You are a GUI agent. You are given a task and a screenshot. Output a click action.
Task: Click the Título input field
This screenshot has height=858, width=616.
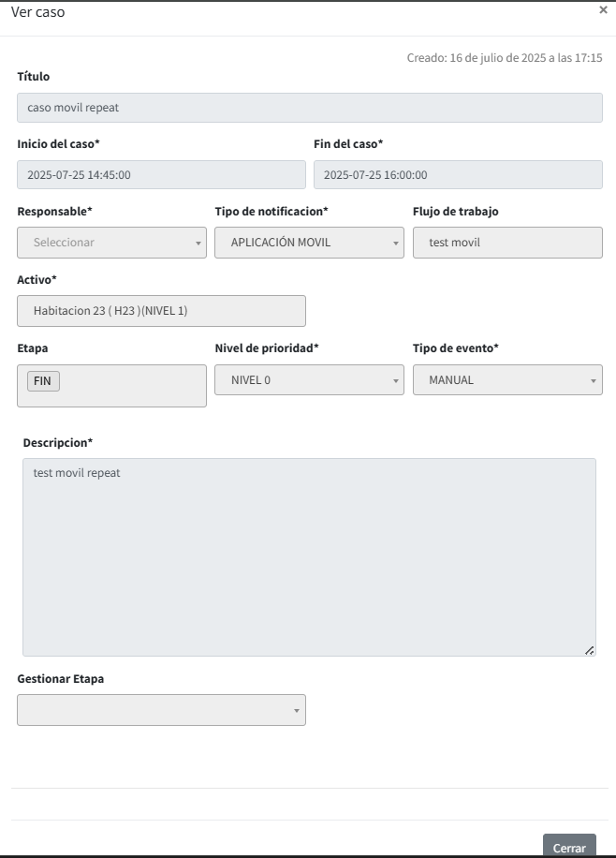tap(309, 108)
